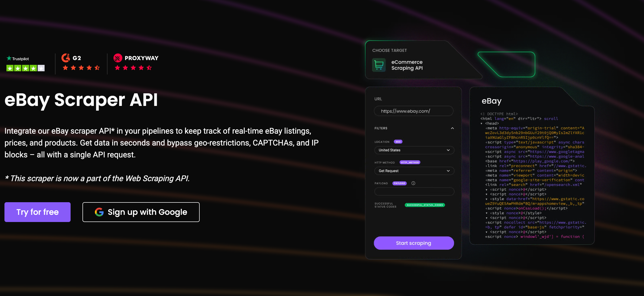Click the green SUCCESSFUL_STATUS_CODES tag
644x296 pixels.
click(425, 205)
